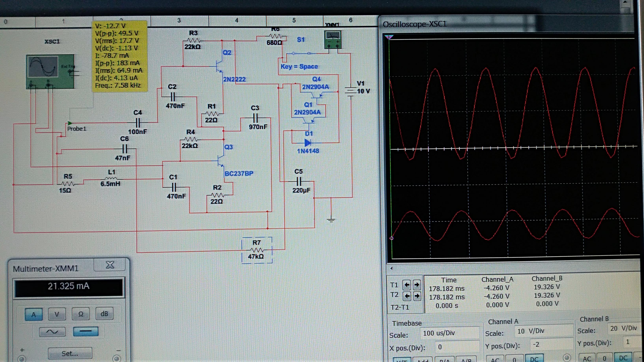Toggle the S1 switch component
The width and height of the screenshot is (644, 362).
pyautogui.click(x=301, y=53)
